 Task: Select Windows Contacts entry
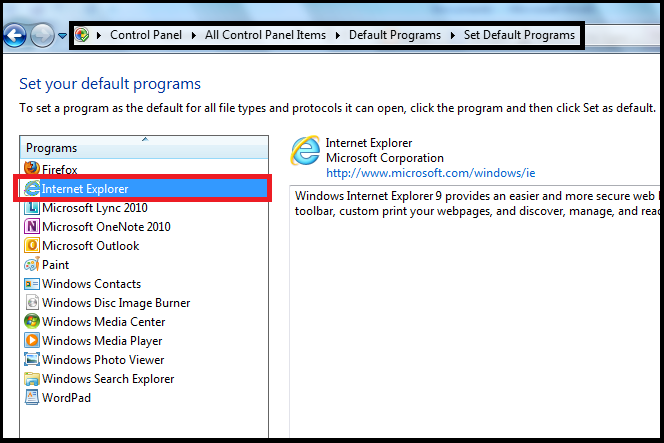coord(91,284)
